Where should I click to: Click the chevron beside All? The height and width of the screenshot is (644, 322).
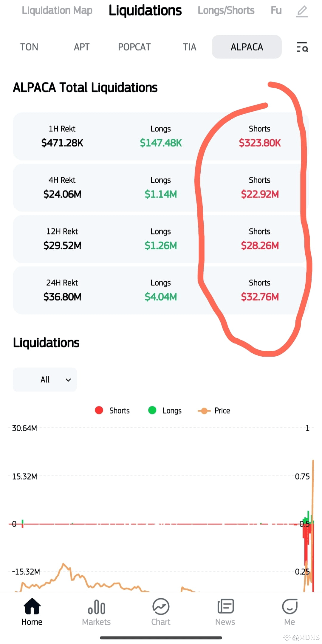coord(68,380)
